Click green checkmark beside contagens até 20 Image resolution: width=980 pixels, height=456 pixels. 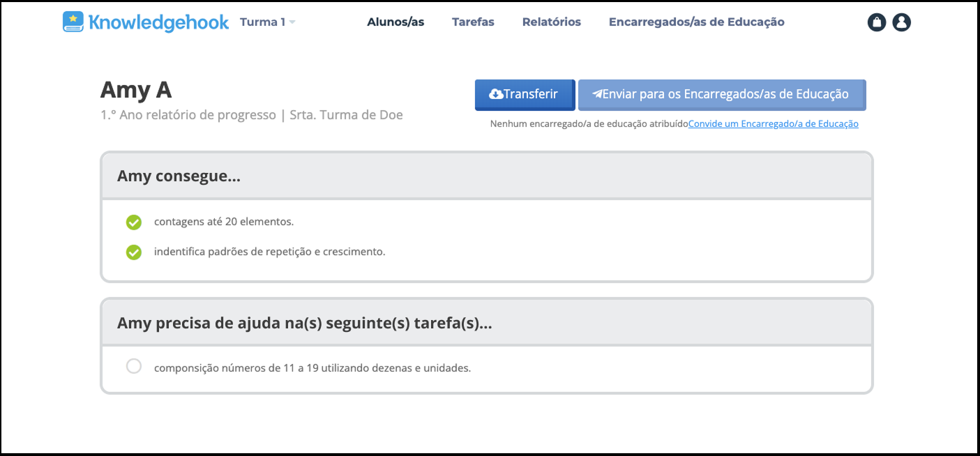(x=134, y=222)
